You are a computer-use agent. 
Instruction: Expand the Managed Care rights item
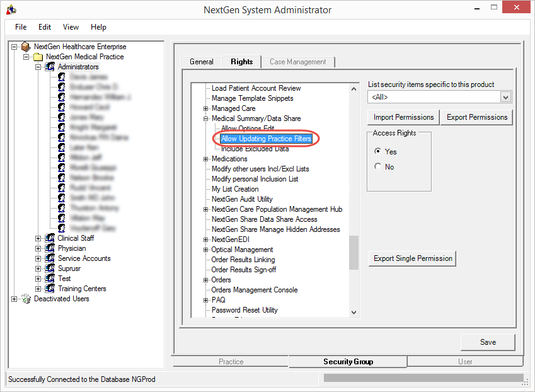coord(205,109)
